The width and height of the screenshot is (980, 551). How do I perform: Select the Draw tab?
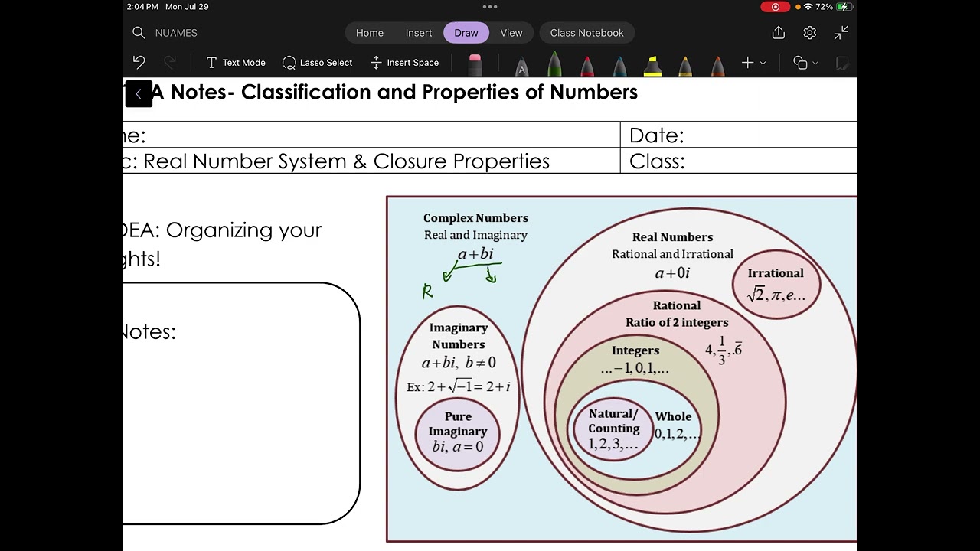(x=466, y=33)
